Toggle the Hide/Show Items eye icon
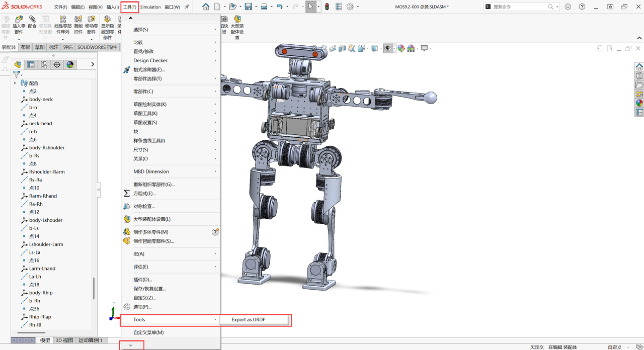Screen dimensions: 644x350 point(387,48)
